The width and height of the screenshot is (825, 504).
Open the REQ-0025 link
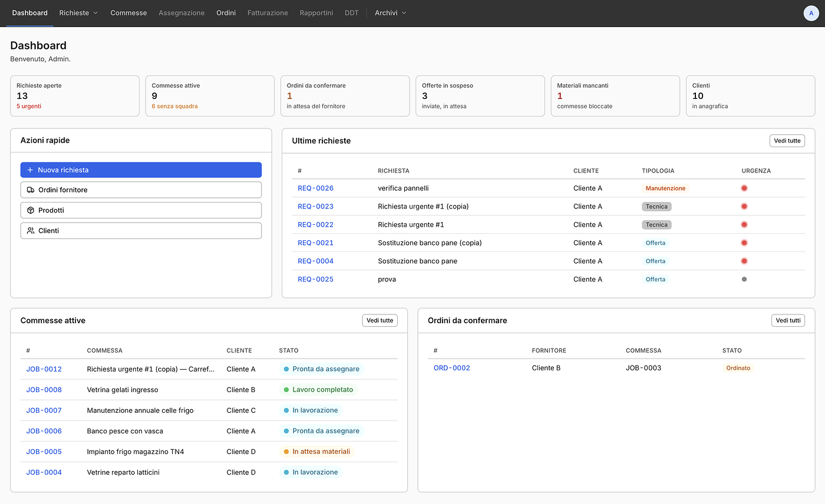click(x=315, y=280)
